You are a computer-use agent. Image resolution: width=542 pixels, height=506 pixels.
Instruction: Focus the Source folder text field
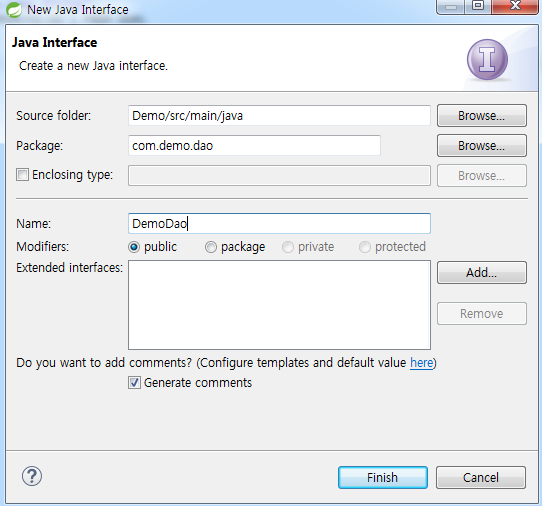(x=279, y=115)
